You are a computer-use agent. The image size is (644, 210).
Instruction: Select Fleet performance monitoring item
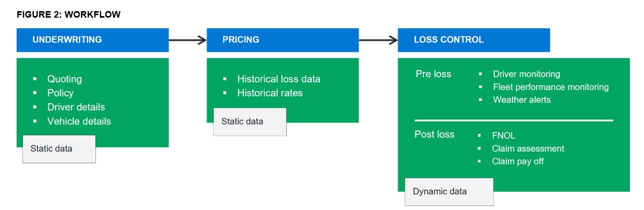[x=551, y=87]
